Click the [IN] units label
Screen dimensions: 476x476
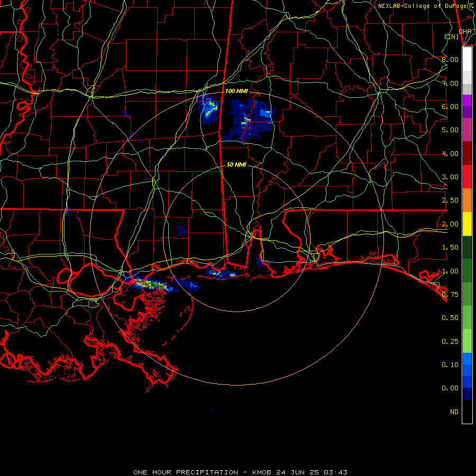(452, 36)
